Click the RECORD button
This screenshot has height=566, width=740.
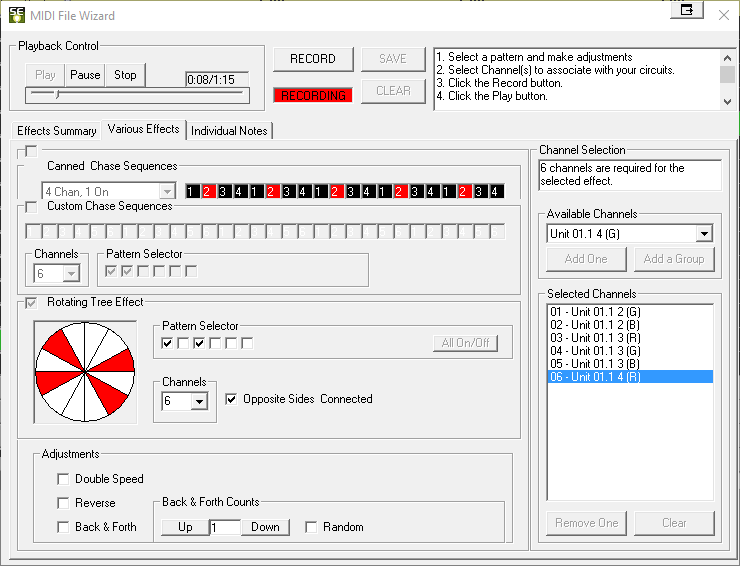[313, 59]
